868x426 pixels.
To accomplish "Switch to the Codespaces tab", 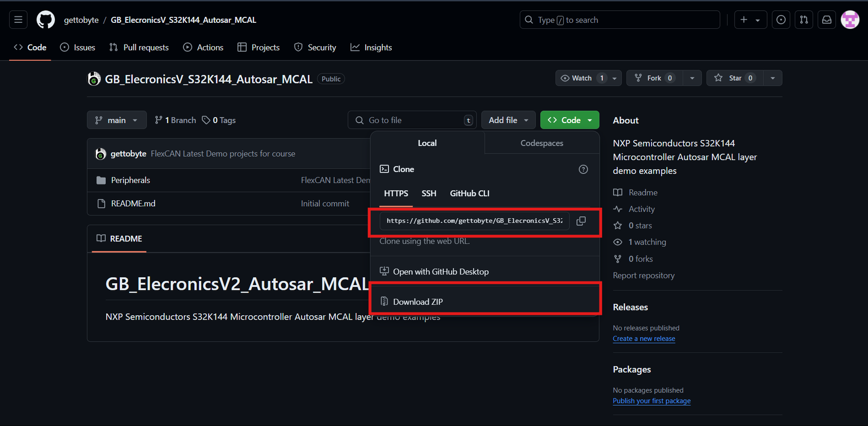I will coord(542,143).
